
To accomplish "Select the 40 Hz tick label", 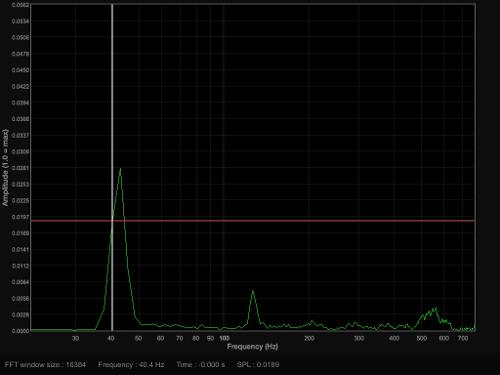I will tap(111, 338).
